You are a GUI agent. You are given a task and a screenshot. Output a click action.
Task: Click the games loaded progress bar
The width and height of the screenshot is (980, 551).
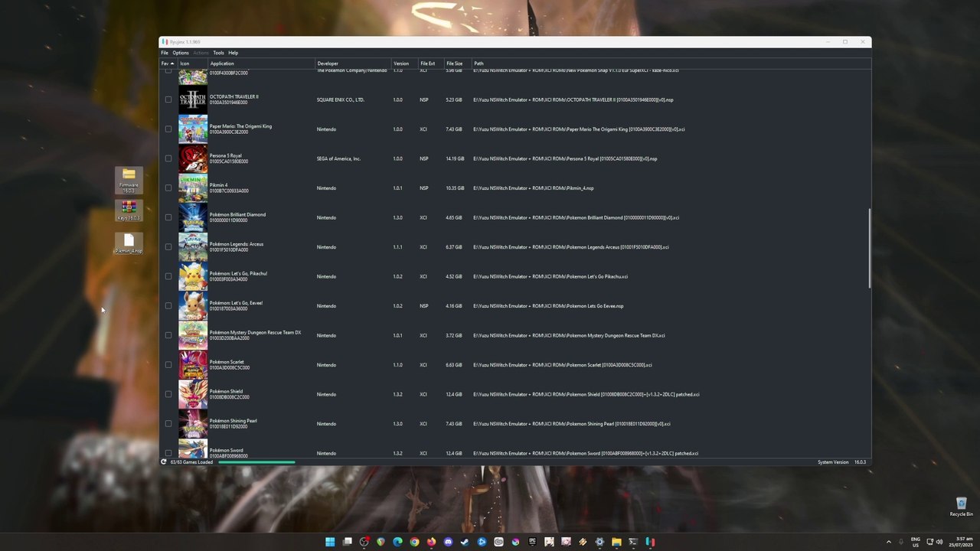pyautogui.click(x=256, y=462)
